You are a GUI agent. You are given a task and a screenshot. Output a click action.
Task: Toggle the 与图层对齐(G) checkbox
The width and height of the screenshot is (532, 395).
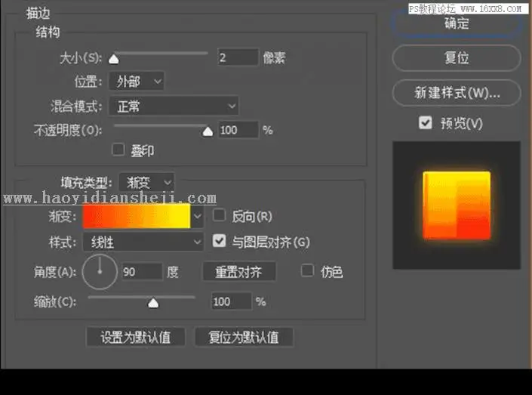click(219, 241)
